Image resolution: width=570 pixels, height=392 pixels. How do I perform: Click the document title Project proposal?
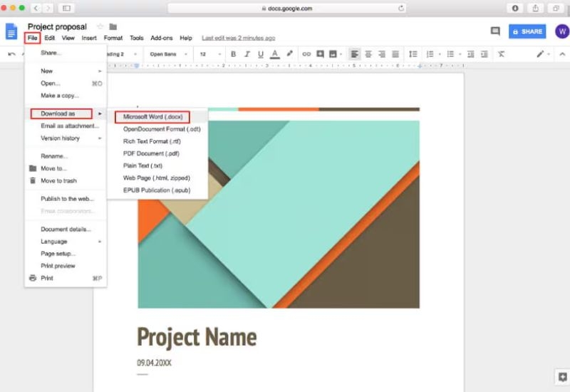click(x=57, y=26)
